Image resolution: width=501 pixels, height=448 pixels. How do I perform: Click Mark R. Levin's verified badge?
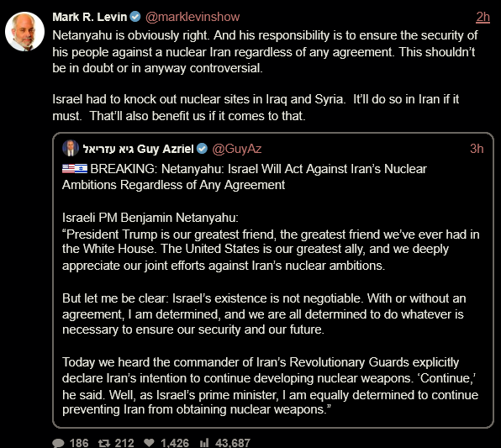click(x=135, y=16)
